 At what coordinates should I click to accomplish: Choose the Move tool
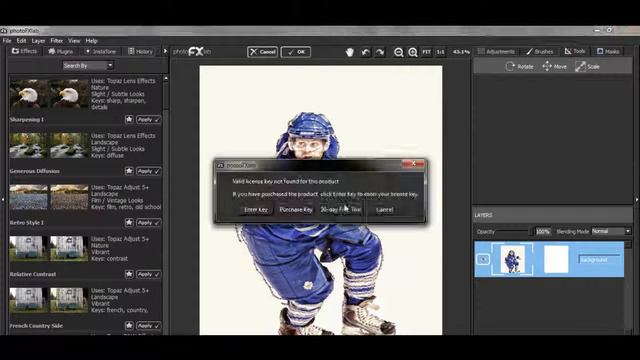click(x=554, y=66)
